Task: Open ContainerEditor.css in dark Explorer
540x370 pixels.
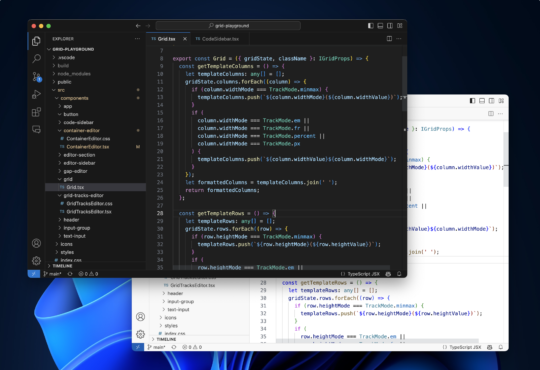Action: click(95, 138)
